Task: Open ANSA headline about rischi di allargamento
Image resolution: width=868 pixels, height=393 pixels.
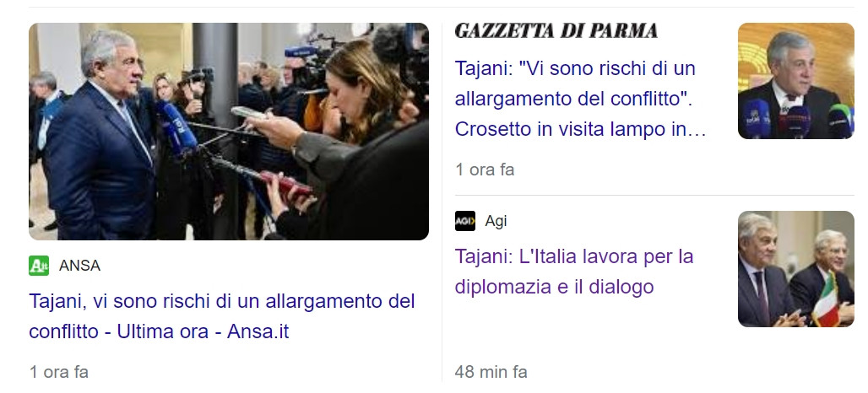Action: (x=222, y=316)
